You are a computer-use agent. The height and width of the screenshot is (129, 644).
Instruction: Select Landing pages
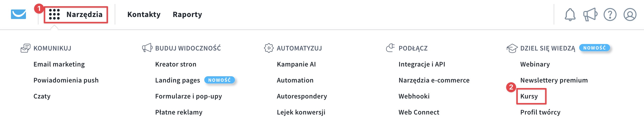[x=178, y=80]
